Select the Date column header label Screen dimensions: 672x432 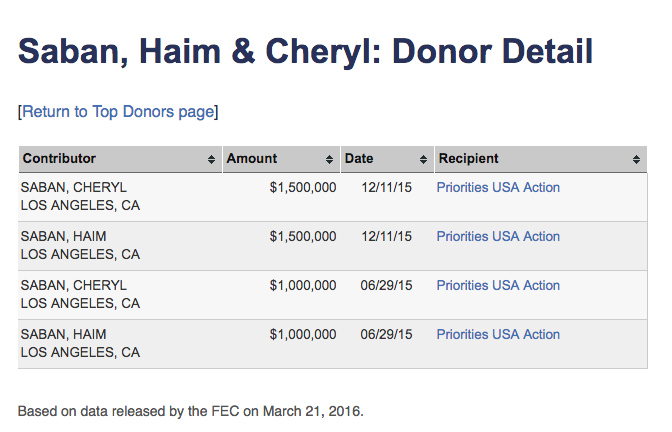[x=359, y=158]
